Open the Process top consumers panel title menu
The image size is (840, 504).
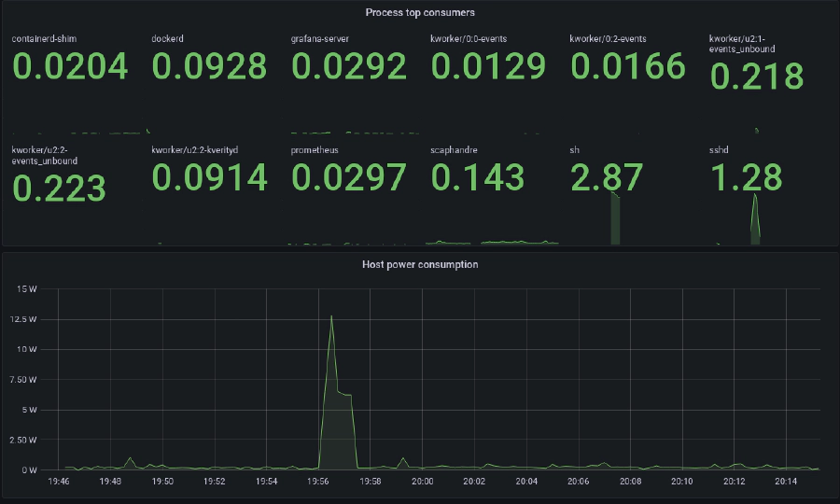419,12
